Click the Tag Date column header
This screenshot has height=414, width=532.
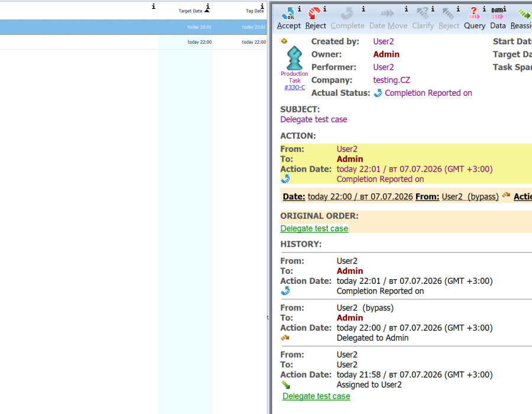click(x=254, y=11)
